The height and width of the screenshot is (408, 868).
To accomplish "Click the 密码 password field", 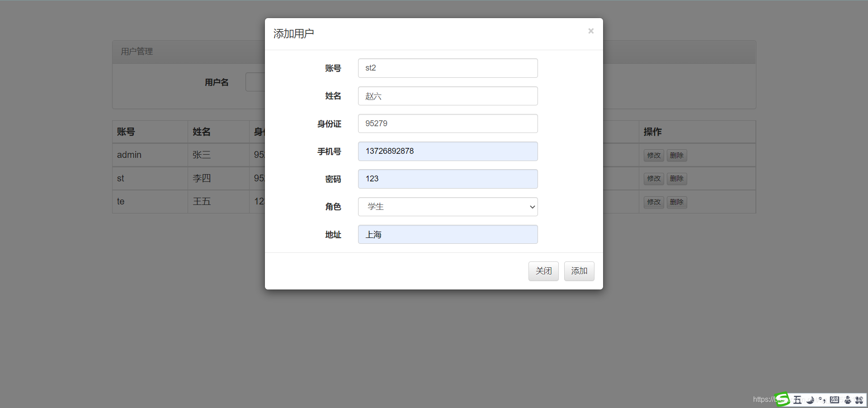I will [x=447, y=179].
